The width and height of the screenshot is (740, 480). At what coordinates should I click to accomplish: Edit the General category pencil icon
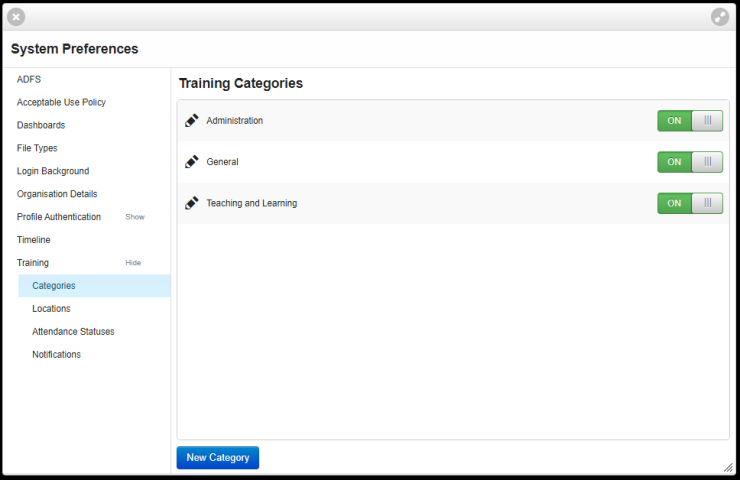tap(192, 162)
